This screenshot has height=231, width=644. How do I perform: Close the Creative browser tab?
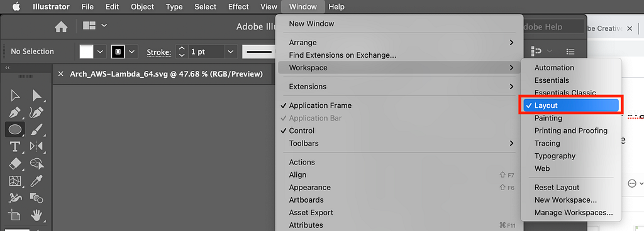point(630,29)
